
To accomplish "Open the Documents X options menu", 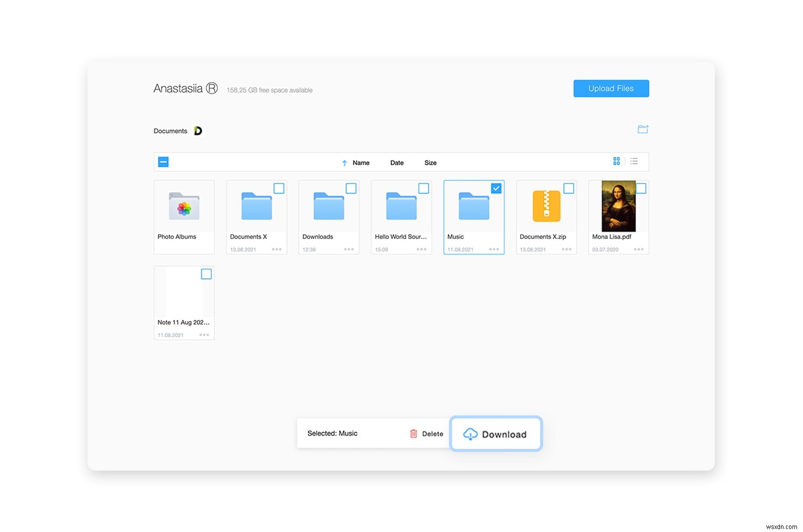I will 276,249.
